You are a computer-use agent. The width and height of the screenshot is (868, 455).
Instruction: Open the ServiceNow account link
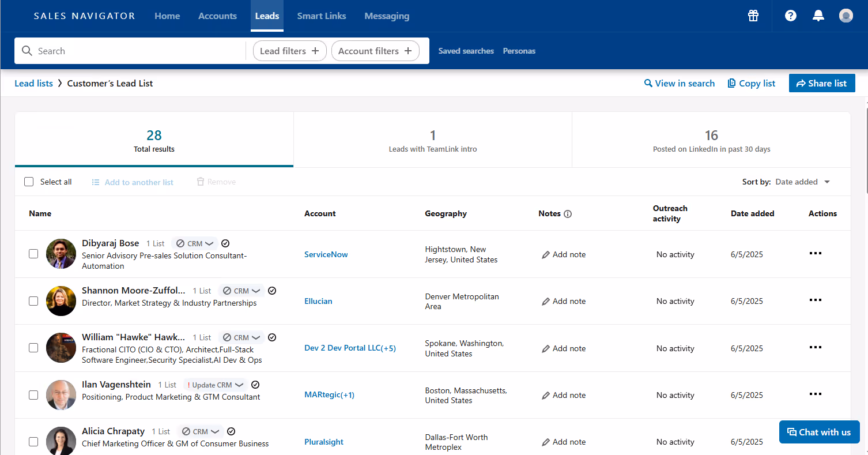(326, 254)
